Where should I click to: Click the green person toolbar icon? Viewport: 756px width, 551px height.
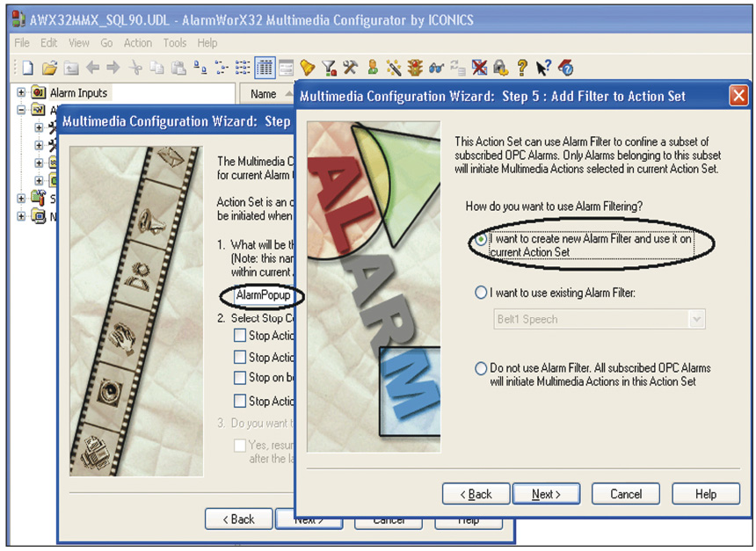click(372, 68)
